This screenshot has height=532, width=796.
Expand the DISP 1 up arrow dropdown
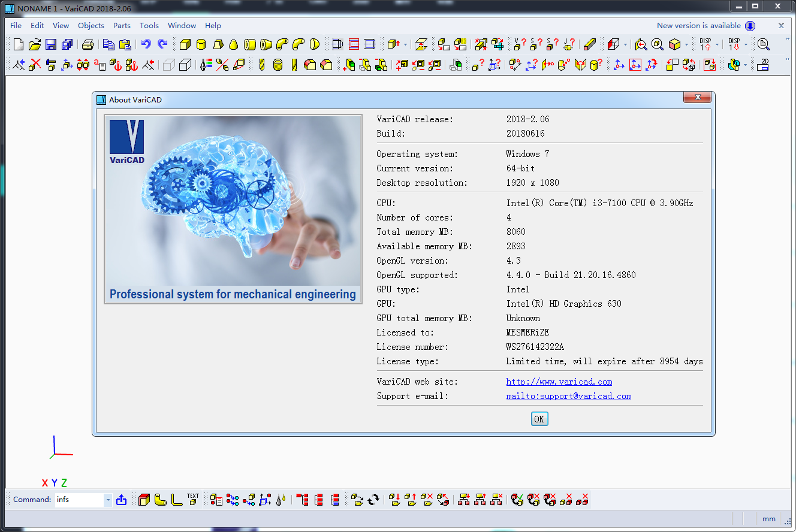[717, 44]
